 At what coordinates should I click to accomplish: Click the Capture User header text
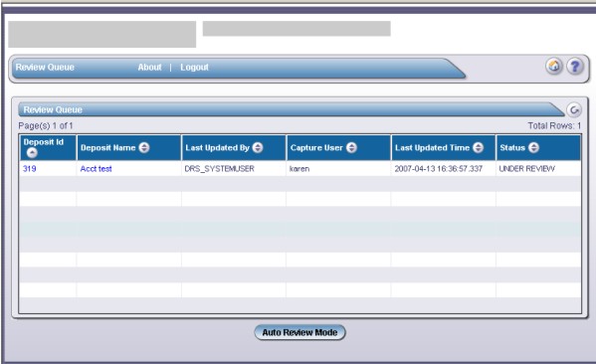[316, 148]
